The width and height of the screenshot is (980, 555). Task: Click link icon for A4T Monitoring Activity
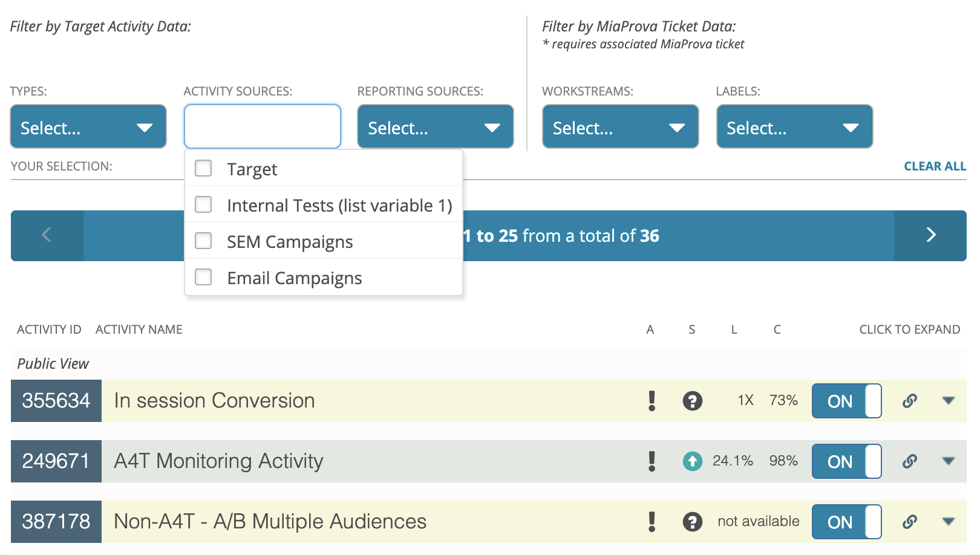pyautogui.click(x=910, y=461)
